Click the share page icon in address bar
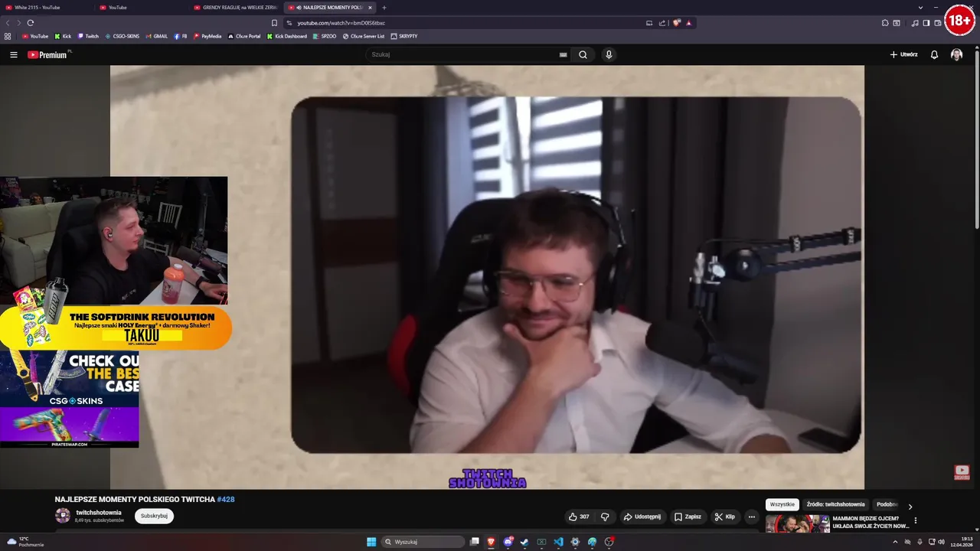The image size is (980, 551). tap(662, 23)
